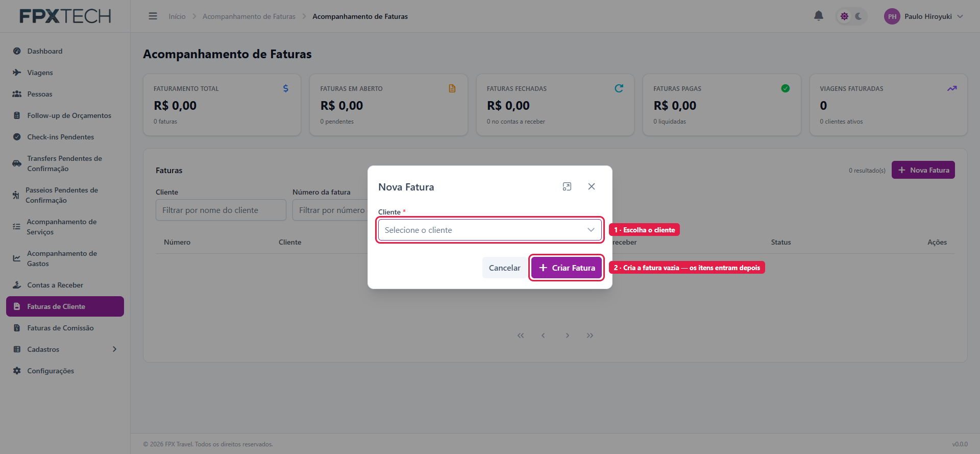Click the FPXTECH logo

pyautogui.click(x=65, y=16)
